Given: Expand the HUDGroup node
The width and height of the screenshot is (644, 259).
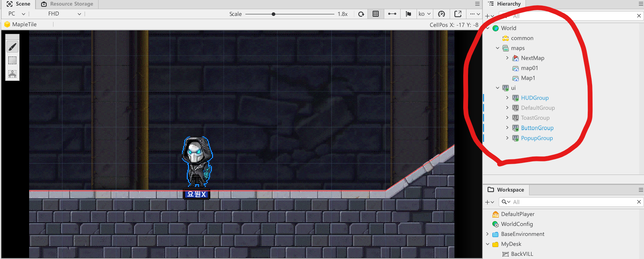Looking at the screenshot, I should [508, 98].
